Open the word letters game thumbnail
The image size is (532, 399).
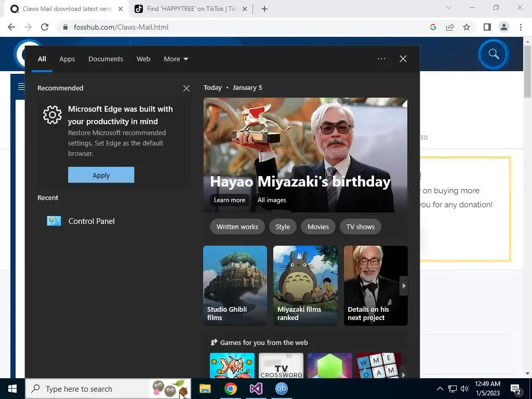coord(379,366)
